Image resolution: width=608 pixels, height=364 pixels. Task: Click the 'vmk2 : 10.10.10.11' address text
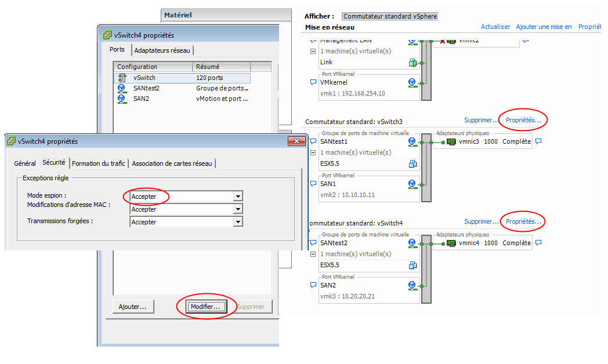click(x=348, y=195)
